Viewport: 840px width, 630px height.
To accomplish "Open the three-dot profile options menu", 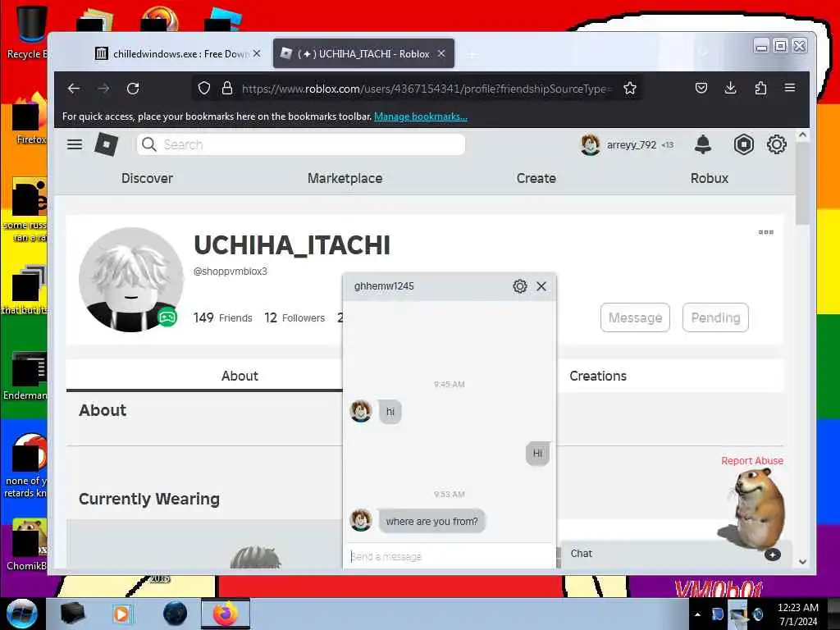I will tap(766, 232).
